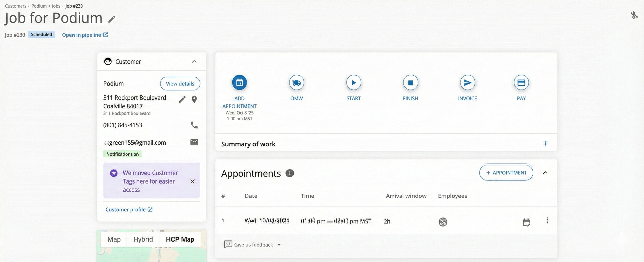Image resolution: width=644 pixels, height=262 pixels.
Task: Call customer using phone icon
Action: [x=194, y=125]
